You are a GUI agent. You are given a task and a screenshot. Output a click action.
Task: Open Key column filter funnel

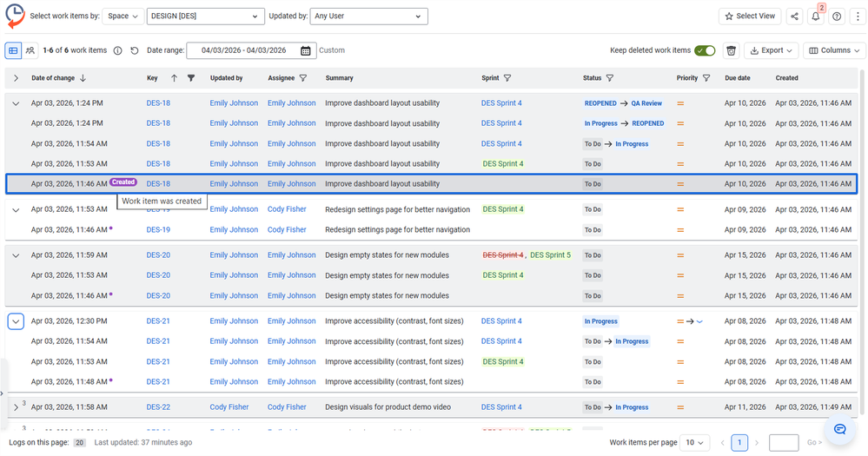point(191,78)
